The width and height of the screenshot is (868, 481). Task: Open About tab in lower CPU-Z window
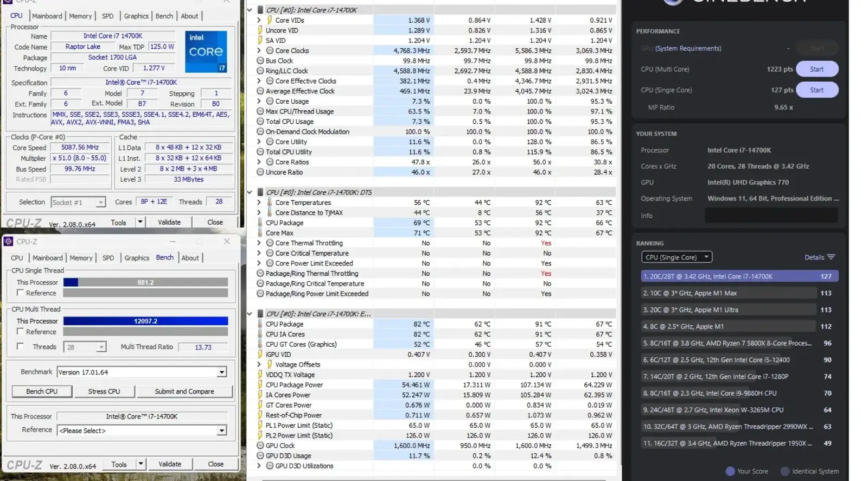coord(190,258)
